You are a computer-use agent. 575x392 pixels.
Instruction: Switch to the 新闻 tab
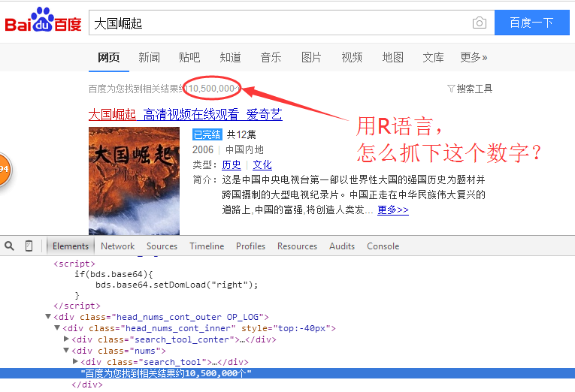point(150,57)
